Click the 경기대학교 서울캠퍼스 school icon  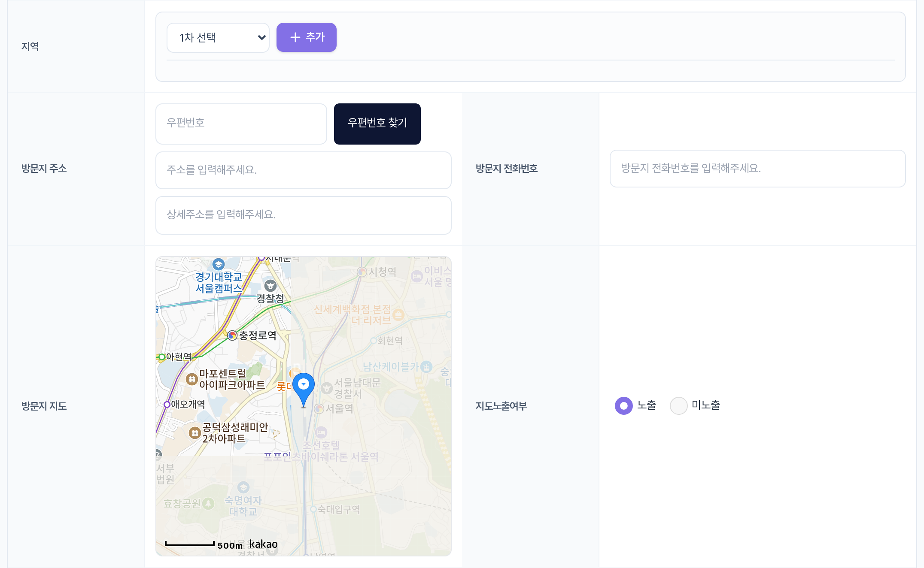[219, 264]
